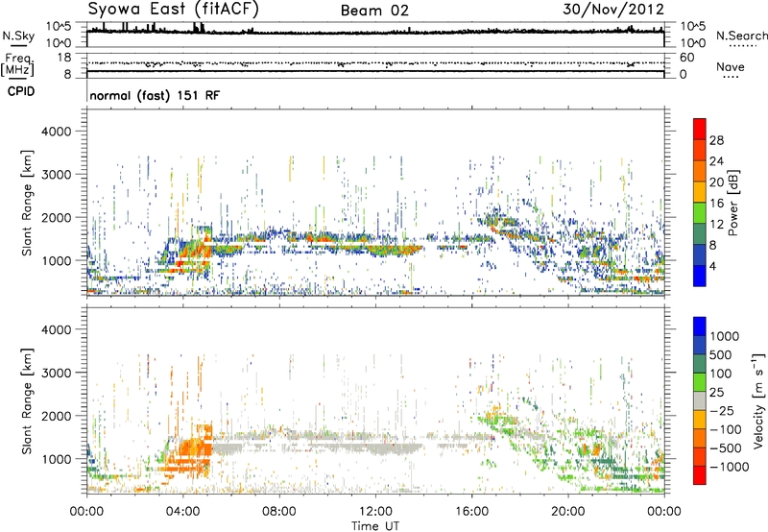This screenshot has width=768, height=532.
Task: Click the gray segment of the Velocity colorbar
Action: tap(700, 401)
